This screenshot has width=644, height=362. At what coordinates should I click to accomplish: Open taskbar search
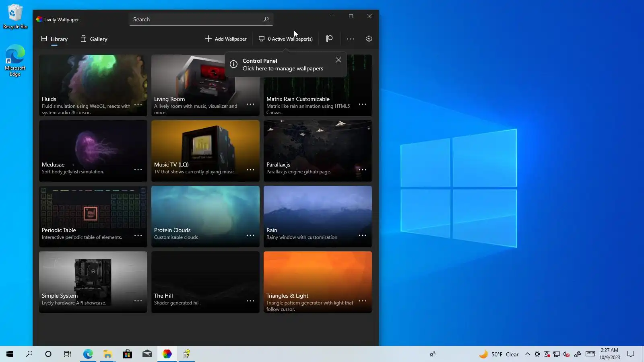click(29, 354)
